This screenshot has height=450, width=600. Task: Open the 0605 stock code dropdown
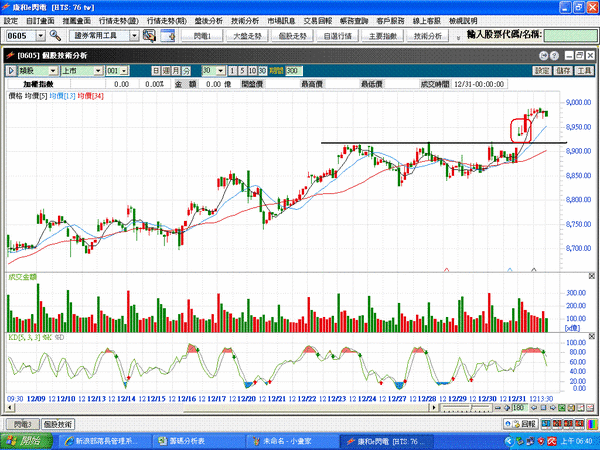[x=41, y=36]
